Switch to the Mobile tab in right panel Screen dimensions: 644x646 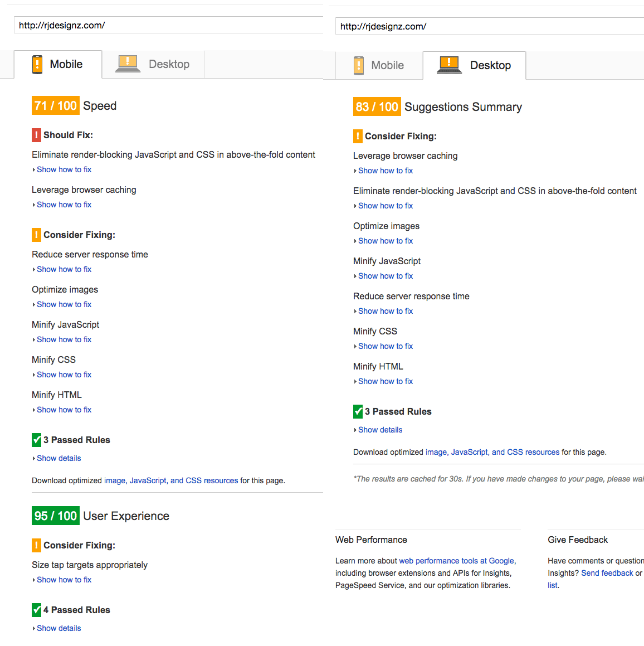(379, 66)
